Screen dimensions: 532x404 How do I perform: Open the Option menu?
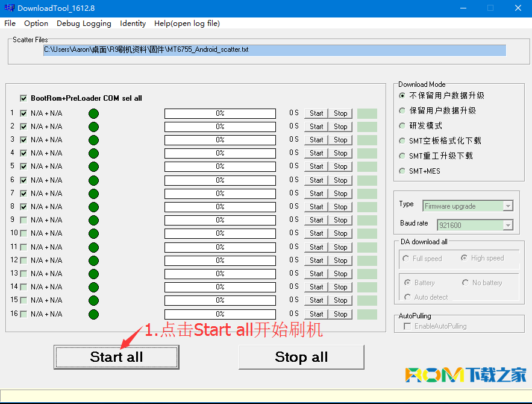[36, 24]
